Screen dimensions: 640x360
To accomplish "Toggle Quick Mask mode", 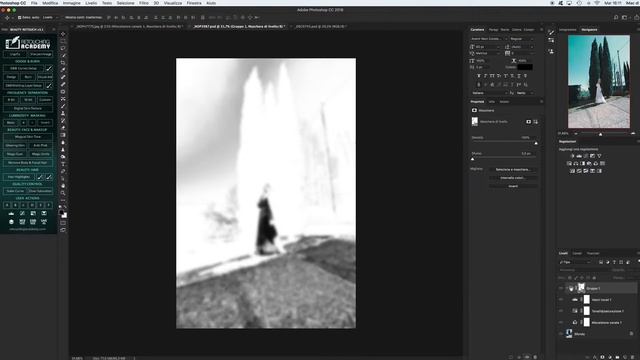I will [63, 223].
